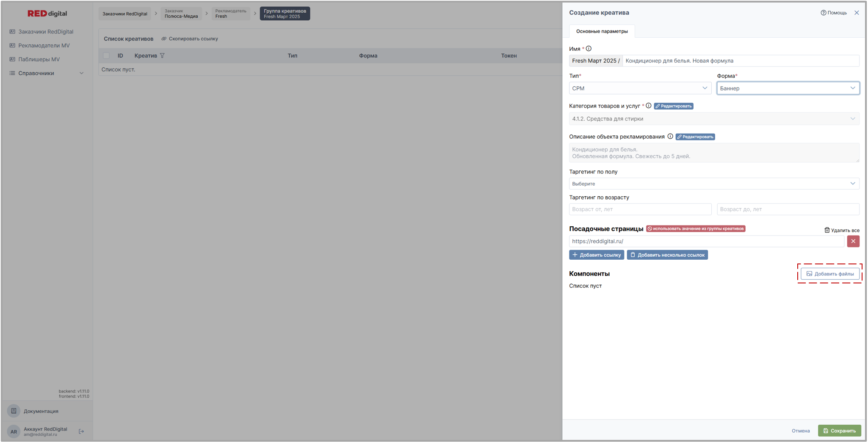868x442 pixels.
Task: Open Рекламодатели MV in sidebar
Action: tap(44, 46)
